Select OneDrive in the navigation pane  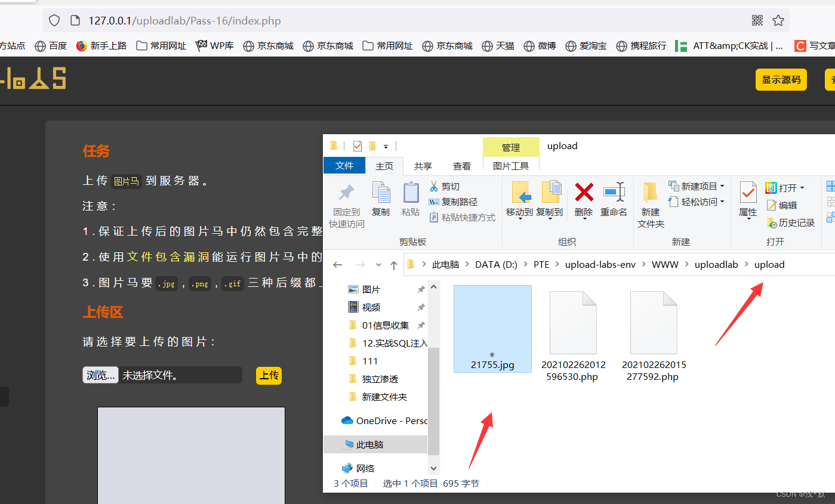pos(384,420)
